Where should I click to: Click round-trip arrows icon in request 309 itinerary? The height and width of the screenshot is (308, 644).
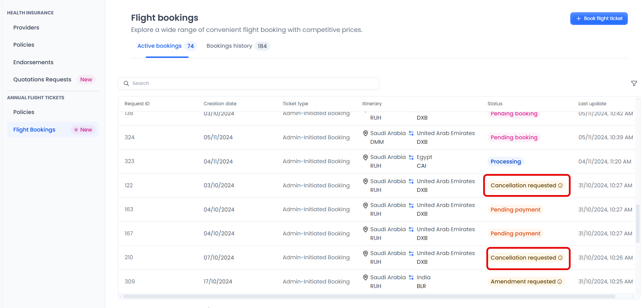(x=411, y=277)
